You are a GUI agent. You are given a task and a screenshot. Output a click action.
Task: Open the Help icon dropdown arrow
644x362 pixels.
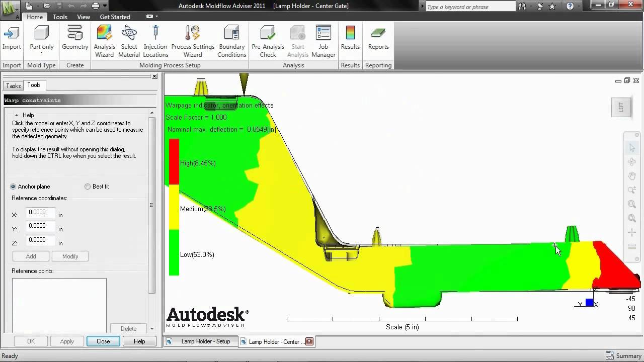click(579, 7)
